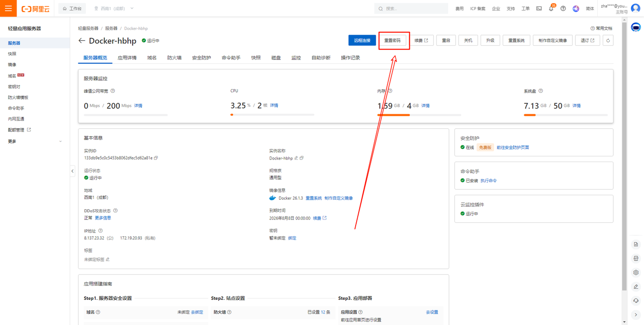Click the 重置密码 button
Screen dimensions: 644x325
click(x=392, y=41)
